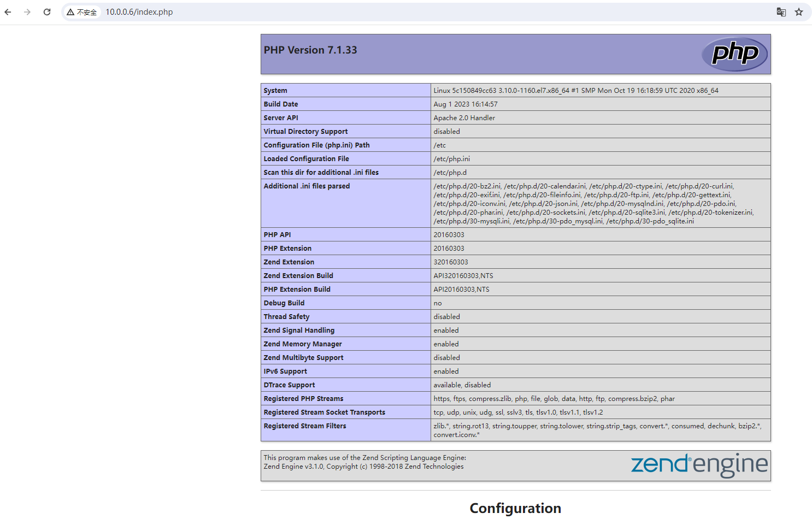Click the /etc/php.ini value
The height and width of the screenshot is (519, 812).
coord(452,159)
